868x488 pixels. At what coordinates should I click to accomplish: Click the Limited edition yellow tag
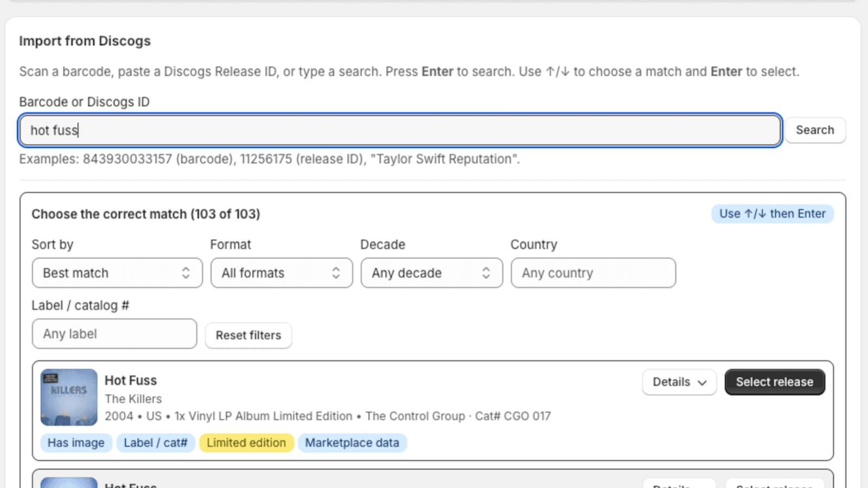(246, 443)
